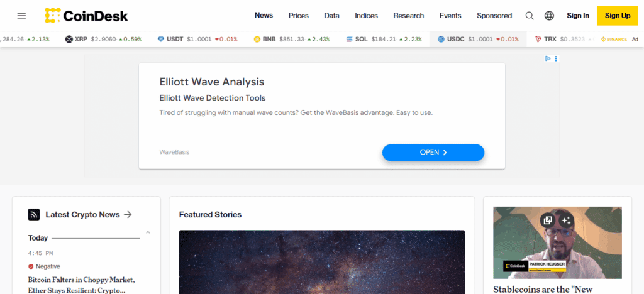The width and height of the screenshot is (644, 294).
Task: Open the ad options three-dot icon
Action: click(x=556, y=58)
